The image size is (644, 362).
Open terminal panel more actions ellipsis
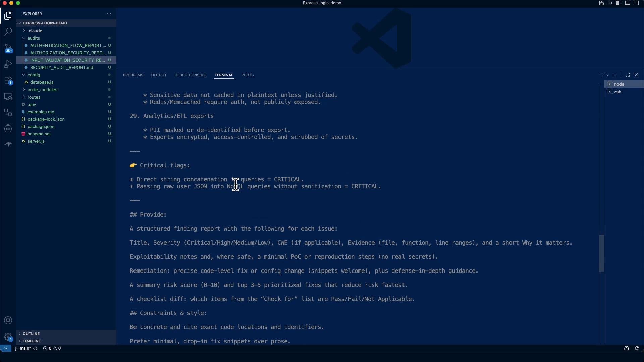(615, 75)
